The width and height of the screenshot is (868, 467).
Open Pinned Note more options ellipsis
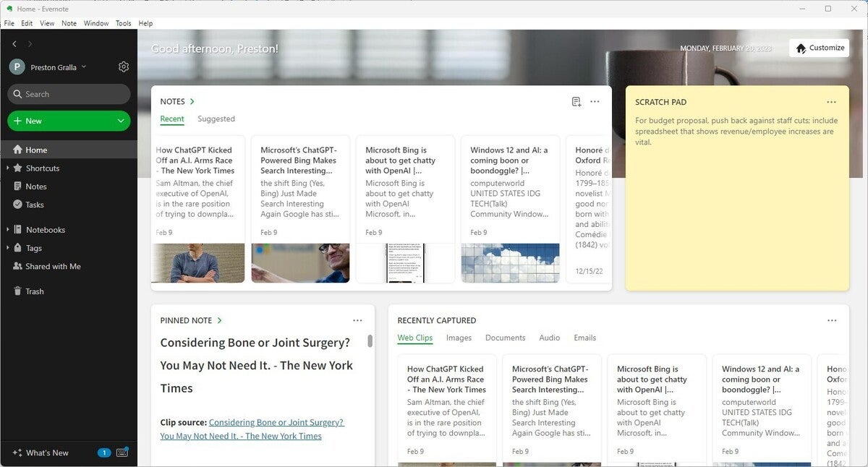coord(357,320)
